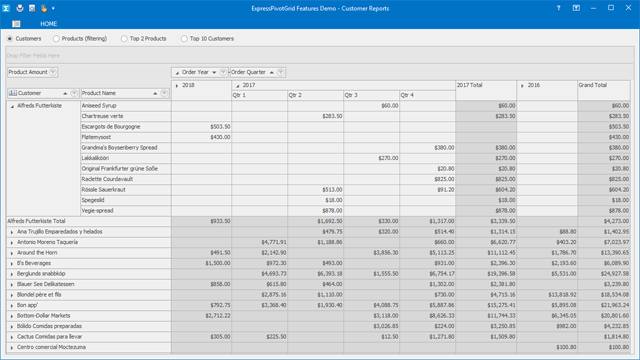Select the Vegie-spread product row
The width and height of the screenshot is (640, 360).
click(126, 211)
